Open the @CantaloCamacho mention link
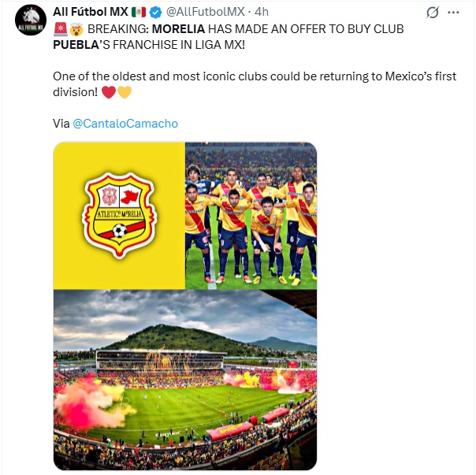 [125, 124]
